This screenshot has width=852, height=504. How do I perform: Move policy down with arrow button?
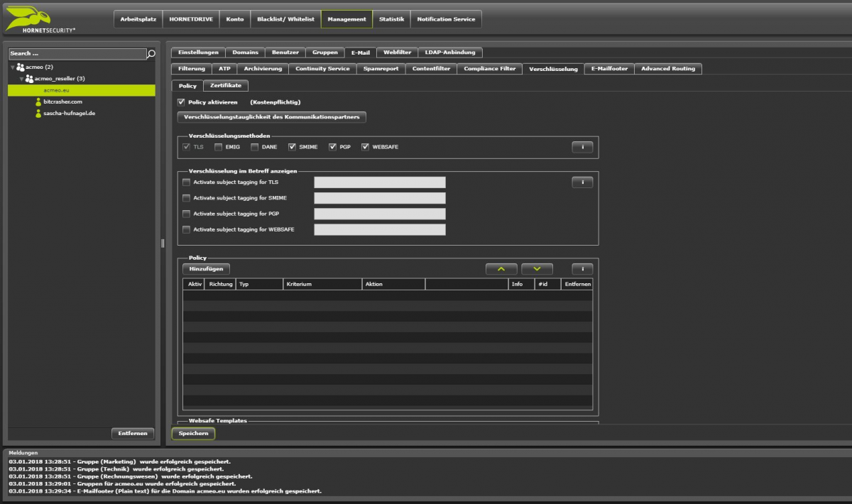coord(537,269)
